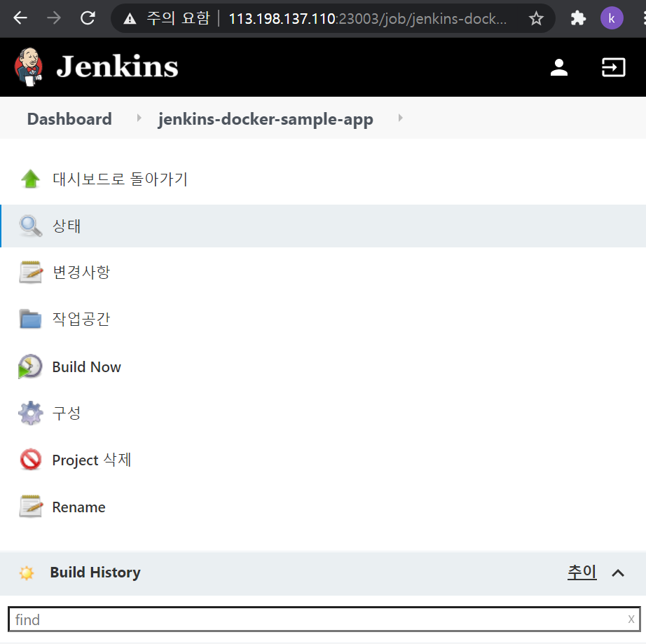Click the magnifier 상태 icon
Image resolution: width=646 pixels, height=644 pixels.
click(31, 226)
